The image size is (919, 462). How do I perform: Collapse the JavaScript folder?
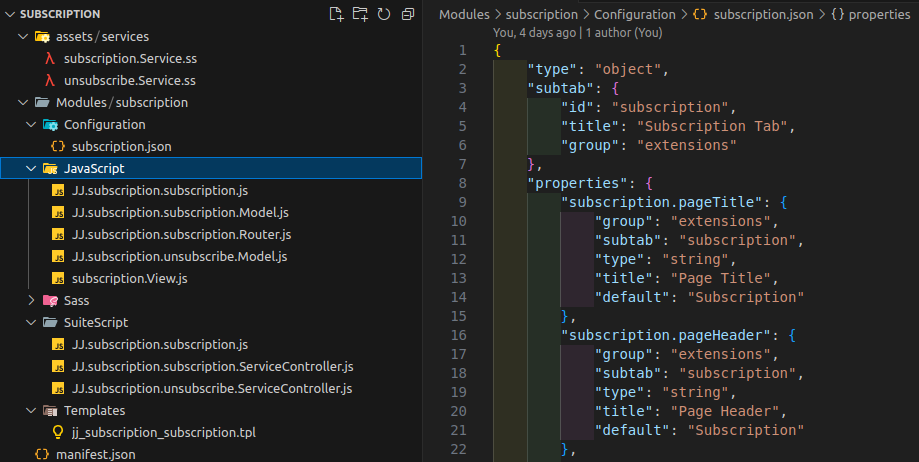(x=94, y=168)
